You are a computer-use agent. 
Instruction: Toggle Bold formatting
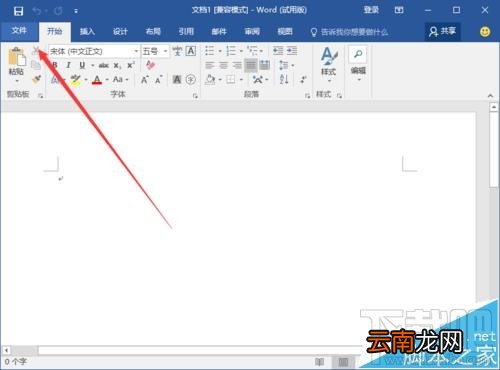click(x=55, y=65)
